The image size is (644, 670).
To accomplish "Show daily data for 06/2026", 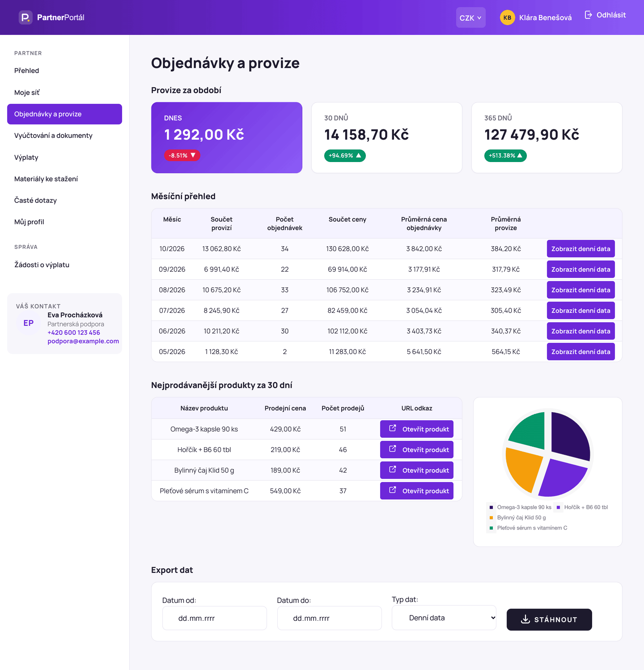I will [x=580, y=331].
